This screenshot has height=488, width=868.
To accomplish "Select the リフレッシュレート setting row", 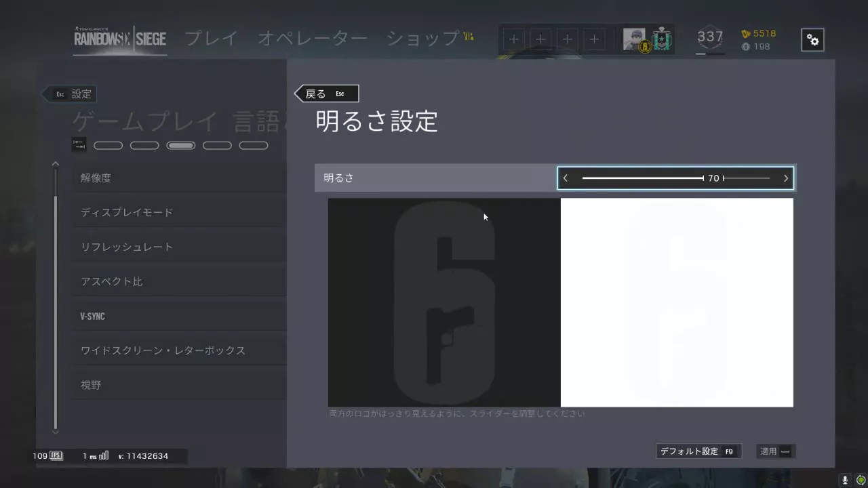I will 180,247.
